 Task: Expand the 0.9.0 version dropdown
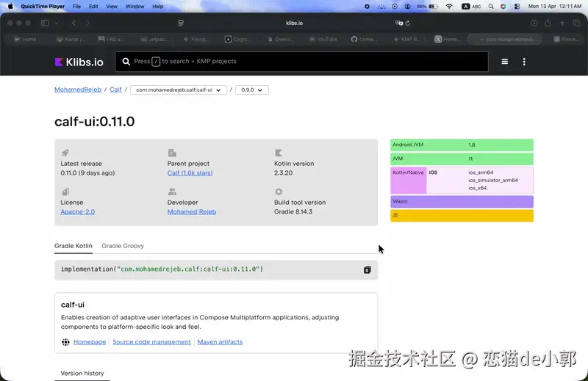point(251,90)
